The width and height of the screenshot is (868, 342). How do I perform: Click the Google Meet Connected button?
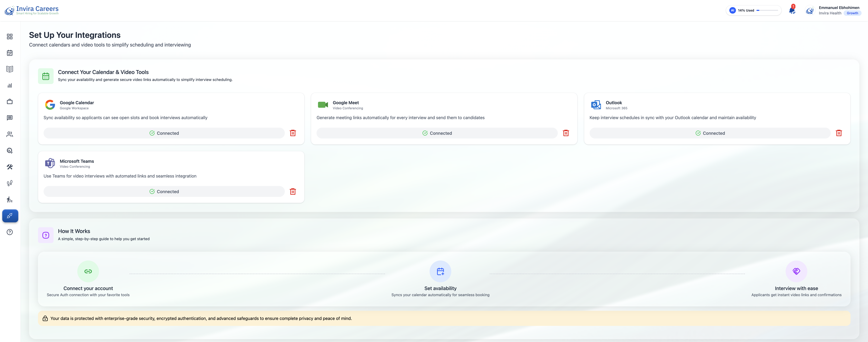(x=437, y=133)
